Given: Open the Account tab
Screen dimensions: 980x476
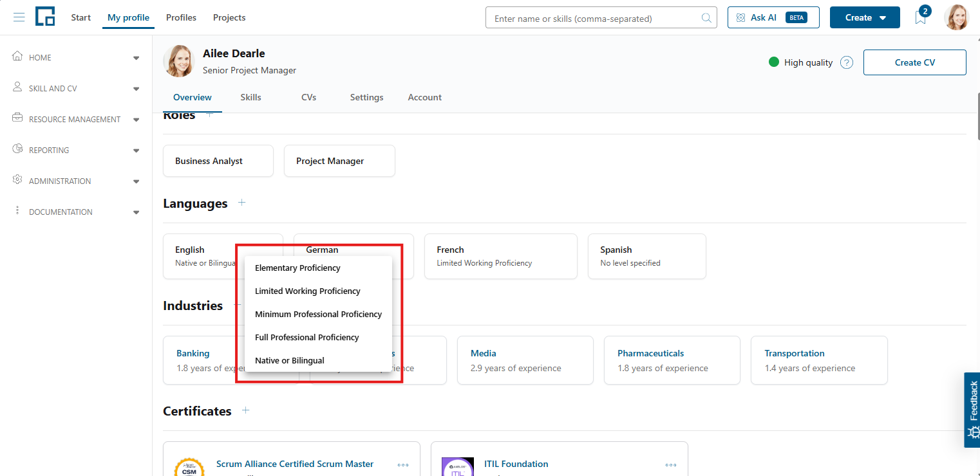Looking at the screenshot, I should [424, 97].
